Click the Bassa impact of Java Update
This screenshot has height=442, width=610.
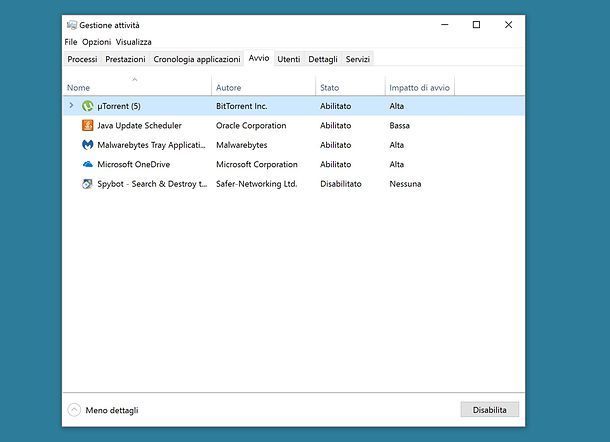click(x=400, y=125)
